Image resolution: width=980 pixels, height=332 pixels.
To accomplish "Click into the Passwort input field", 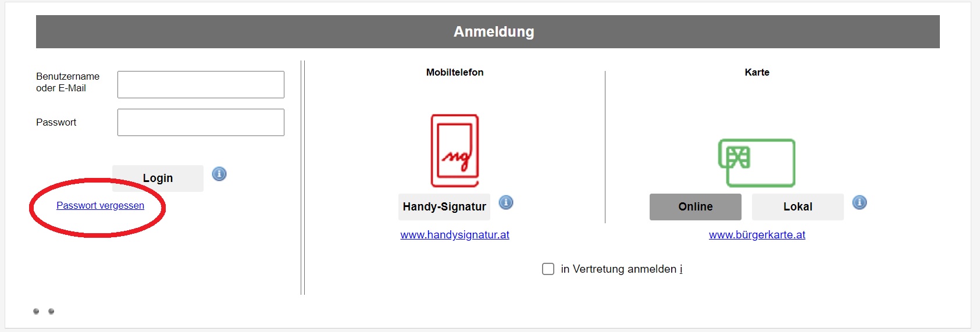I will click(x=201, y=123).
